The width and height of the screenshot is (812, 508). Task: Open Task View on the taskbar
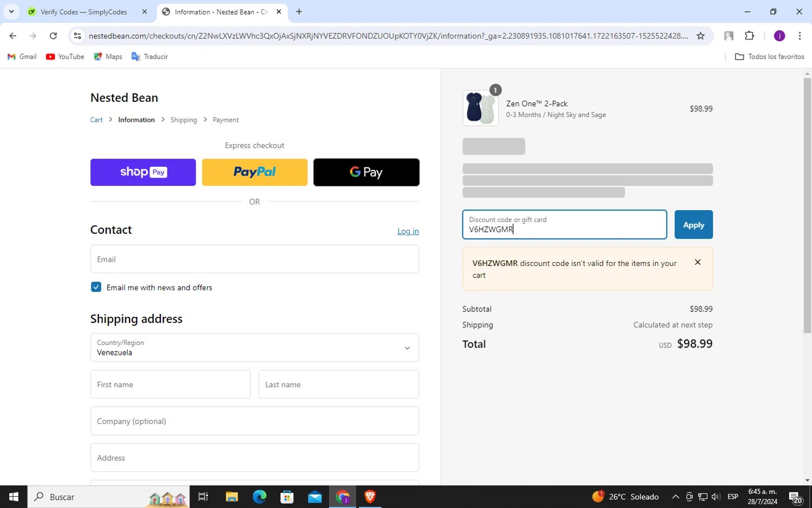click(204, 497)
